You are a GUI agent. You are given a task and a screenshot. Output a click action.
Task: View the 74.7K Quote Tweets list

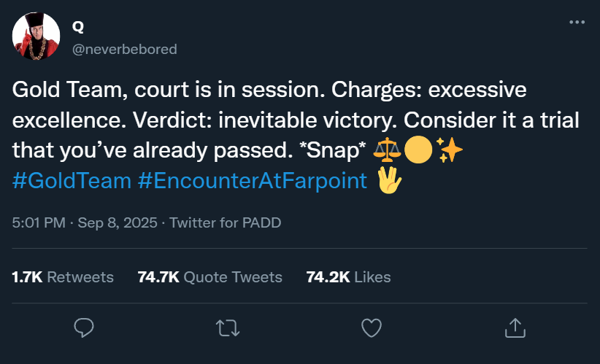point(209,277)
